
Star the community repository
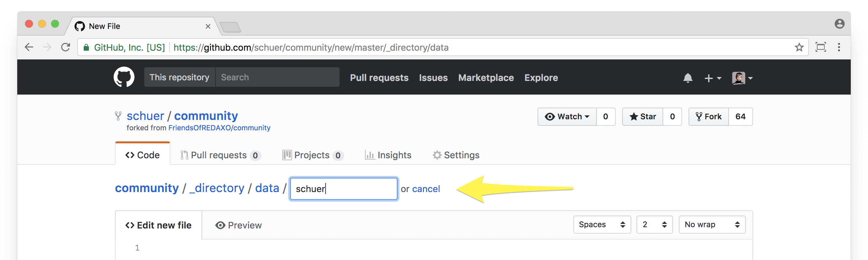tap(643, 117)
